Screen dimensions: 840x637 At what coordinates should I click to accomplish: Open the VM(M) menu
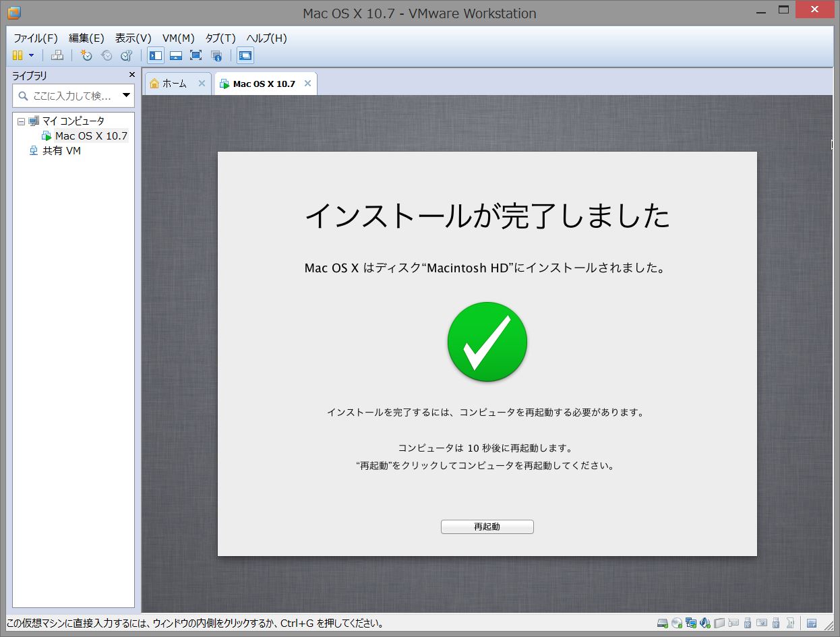(179, 38)
